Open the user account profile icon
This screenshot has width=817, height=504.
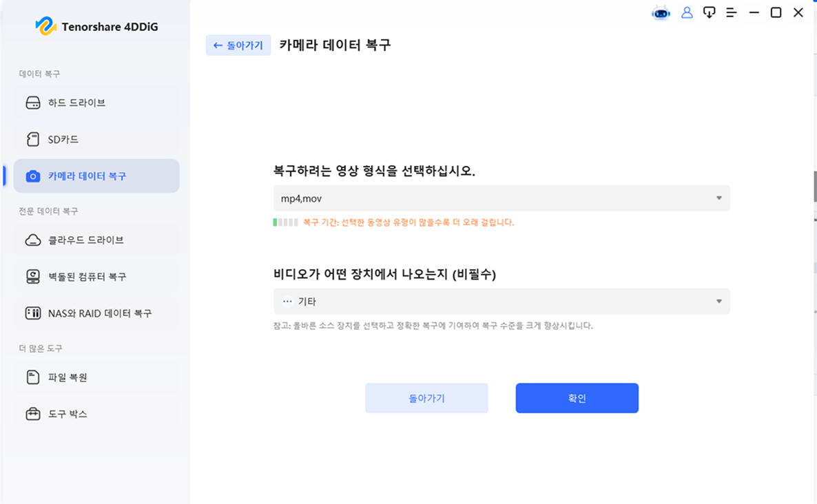687,12
